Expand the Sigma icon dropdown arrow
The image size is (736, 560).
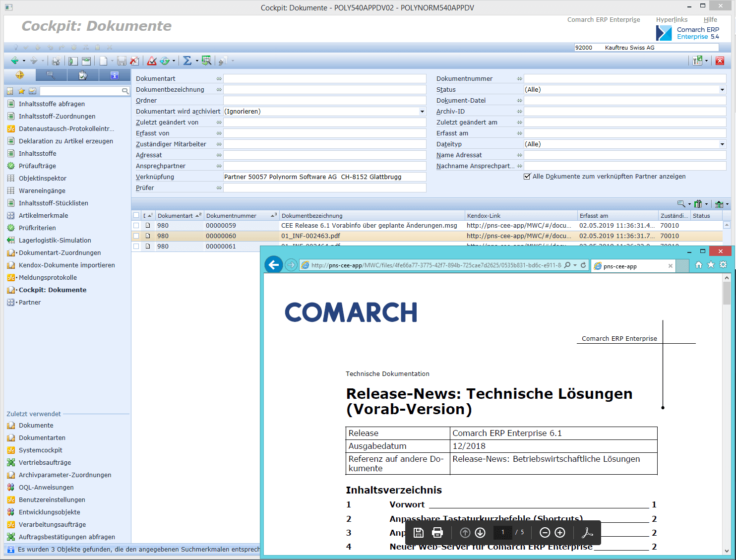(x=197, y=61)
